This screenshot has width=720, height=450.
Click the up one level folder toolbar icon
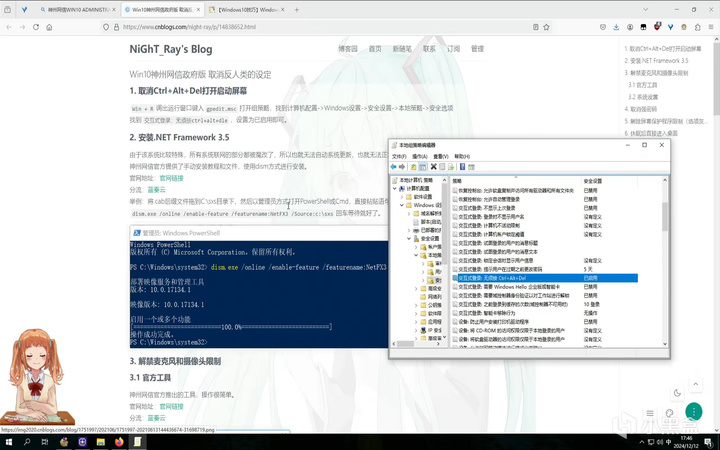[x=414, y=167]
